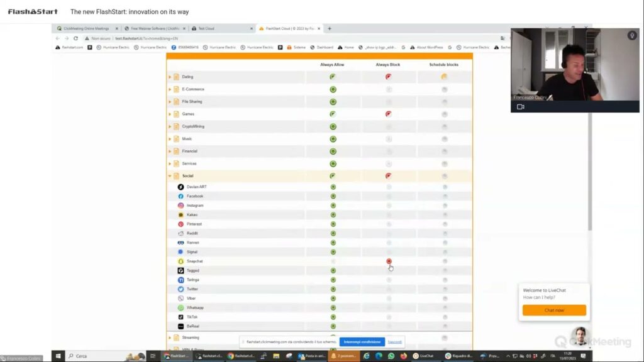The image size is (644, 362).
Task: Switch to the Free Webinar Software tab
Action: click(155, 28)
